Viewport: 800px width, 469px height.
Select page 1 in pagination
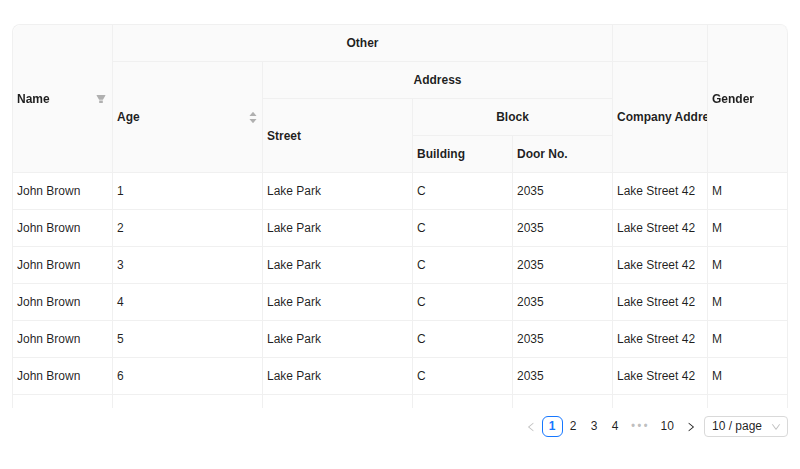click(x=552, y=426)
